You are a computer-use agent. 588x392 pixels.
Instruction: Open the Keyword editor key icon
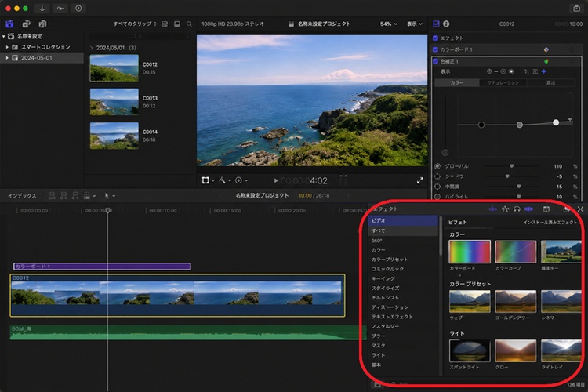pyautogui.click(x=60, y=9)
